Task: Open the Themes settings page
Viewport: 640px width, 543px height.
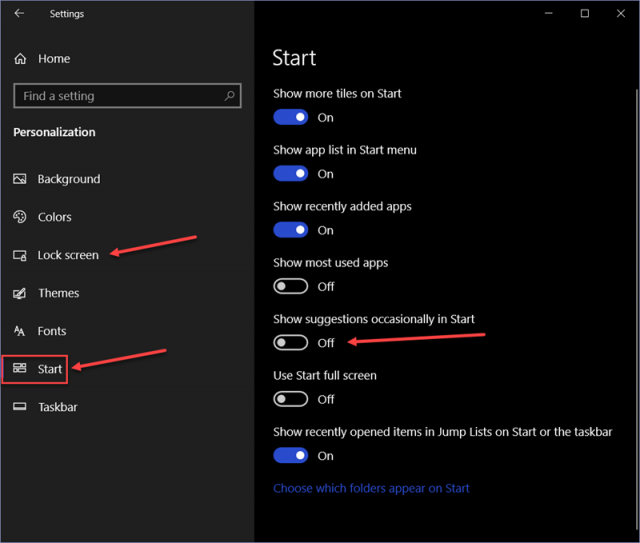Action: click(58, 293)
